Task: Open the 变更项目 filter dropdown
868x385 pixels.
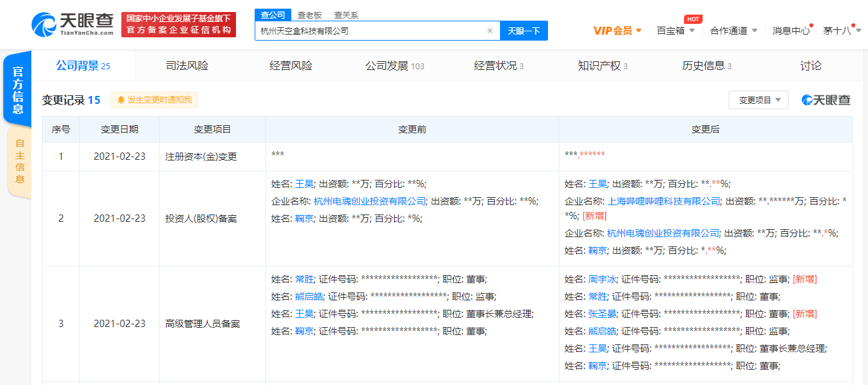Action: coord(758,99)
